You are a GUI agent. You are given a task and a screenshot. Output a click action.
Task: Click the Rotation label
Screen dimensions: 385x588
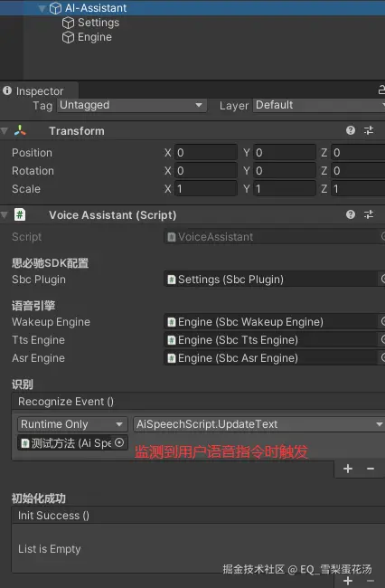[33, 171]
